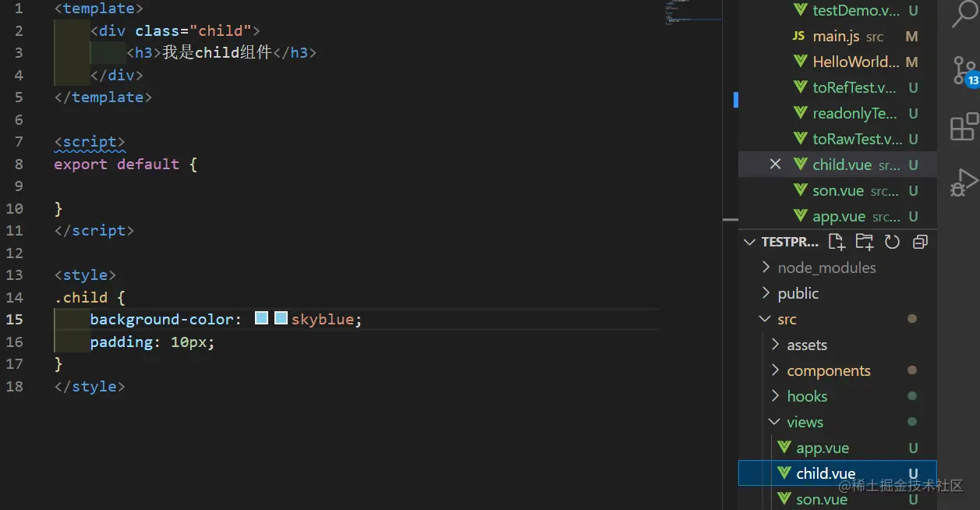Switch to main.js in open editors
980x510 pixels.
point(836,37)
